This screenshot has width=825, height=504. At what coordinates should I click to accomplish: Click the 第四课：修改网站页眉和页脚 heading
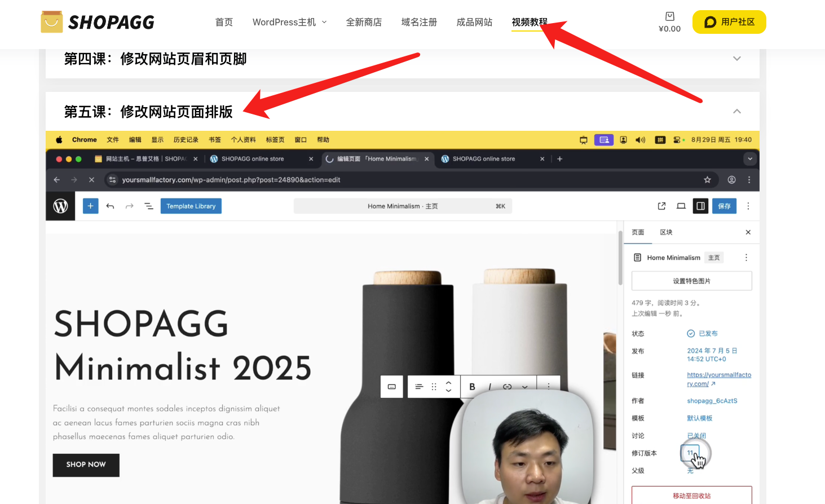point(155,59)
